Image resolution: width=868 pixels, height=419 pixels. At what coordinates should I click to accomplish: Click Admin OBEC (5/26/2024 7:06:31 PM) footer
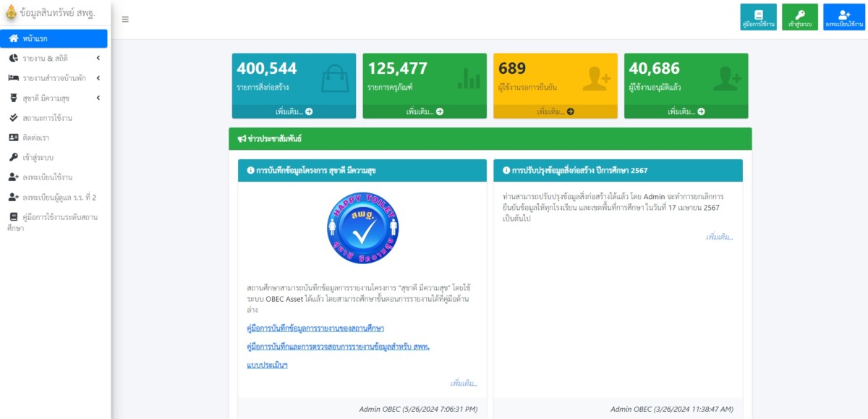418,409
